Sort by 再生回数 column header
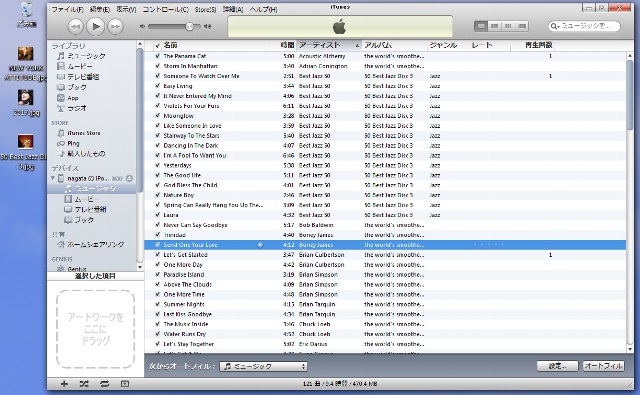This screenshot has height=395, width=640. [533, 45]
